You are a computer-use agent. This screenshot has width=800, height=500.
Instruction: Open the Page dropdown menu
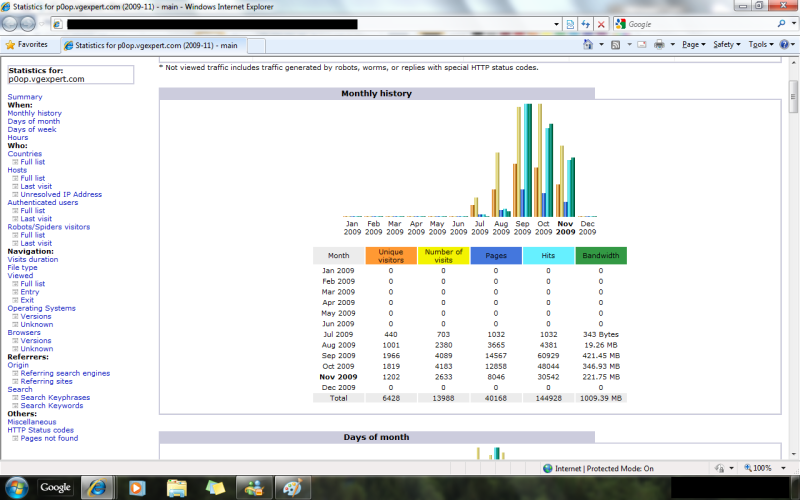(694, 45)
